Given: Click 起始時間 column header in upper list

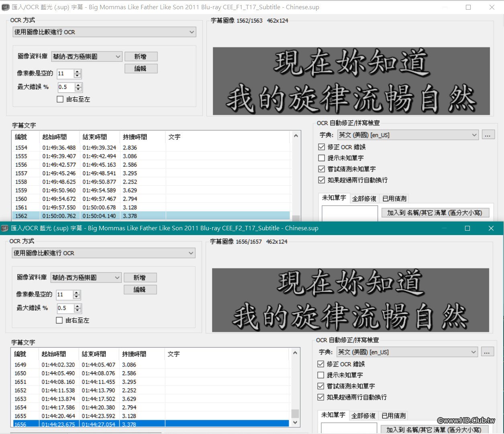Looking at the screenshot, I should (x=59, y=137).
